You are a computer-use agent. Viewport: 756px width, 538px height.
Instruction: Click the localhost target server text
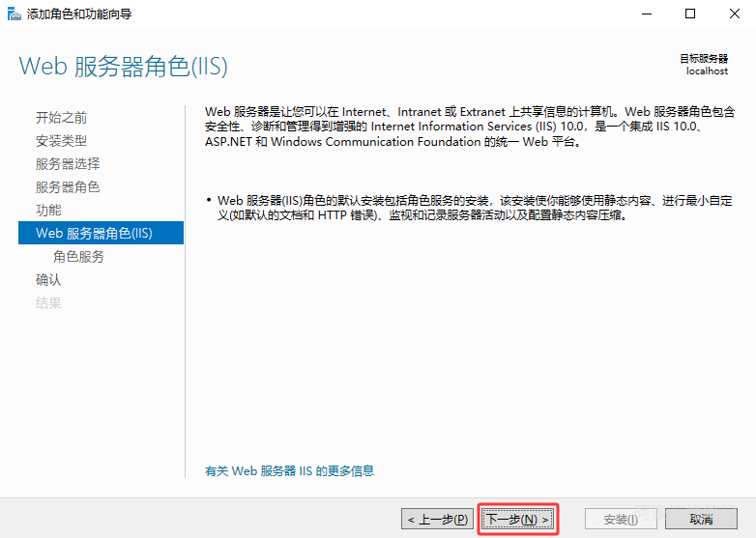(x=708, y=71)
